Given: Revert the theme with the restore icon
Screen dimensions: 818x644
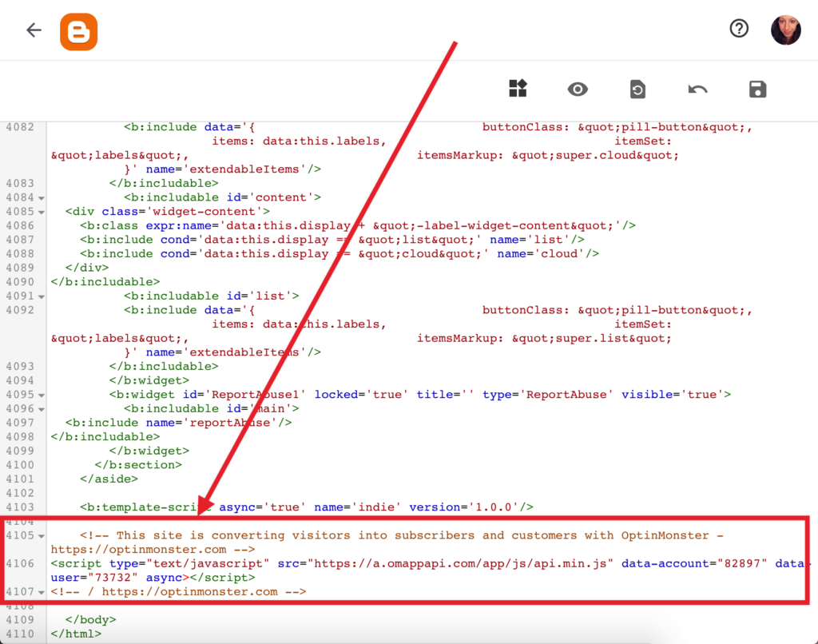Looking at the screenshot, I should (637, 89).
